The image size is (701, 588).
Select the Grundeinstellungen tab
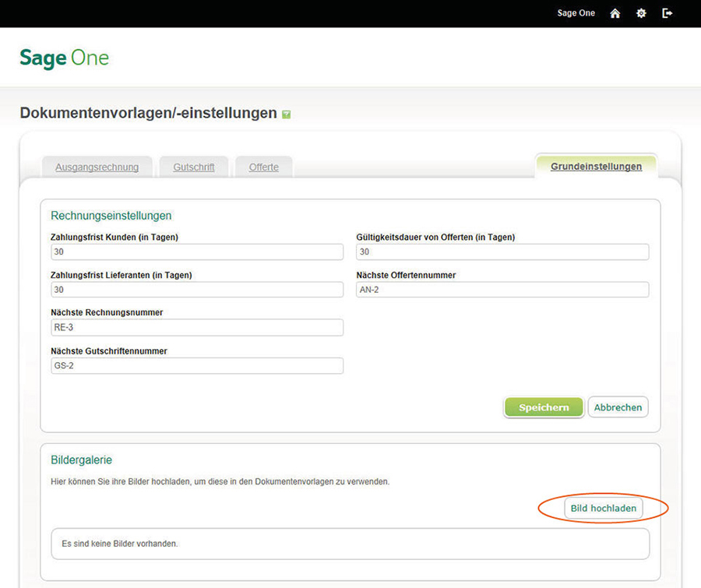(x=596, y=167)
